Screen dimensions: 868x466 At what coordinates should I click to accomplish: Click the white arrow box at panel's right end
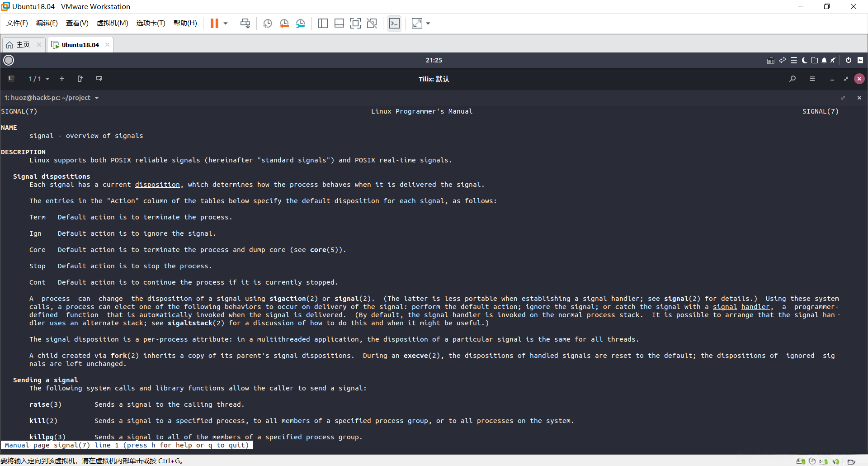click(860, 60)
